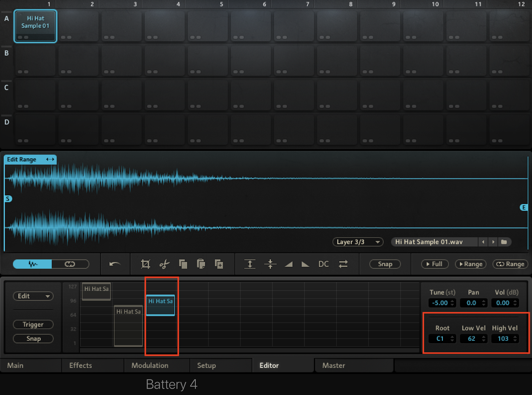Click the Hi Hat Sample 01.wav filename field
Image resolution: width=532 pixels, height=395 pixels.
[x=434, y=242]
